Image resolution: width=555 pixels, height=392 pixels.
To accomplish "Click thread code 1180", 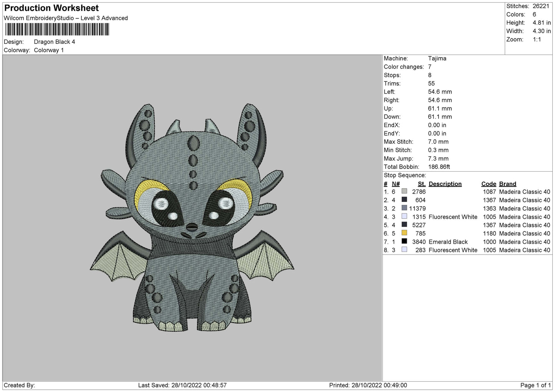I will coord(489,233).
